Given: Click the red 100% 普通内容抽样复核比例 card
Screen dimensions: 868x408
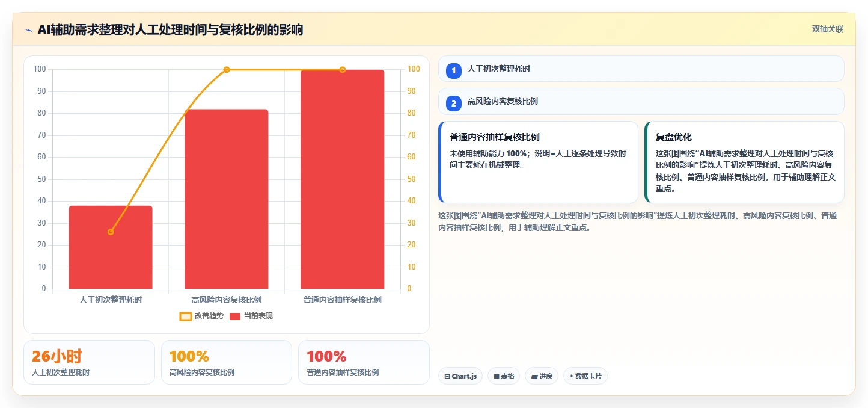Looking at the screenshot, I should pos(364,362).
